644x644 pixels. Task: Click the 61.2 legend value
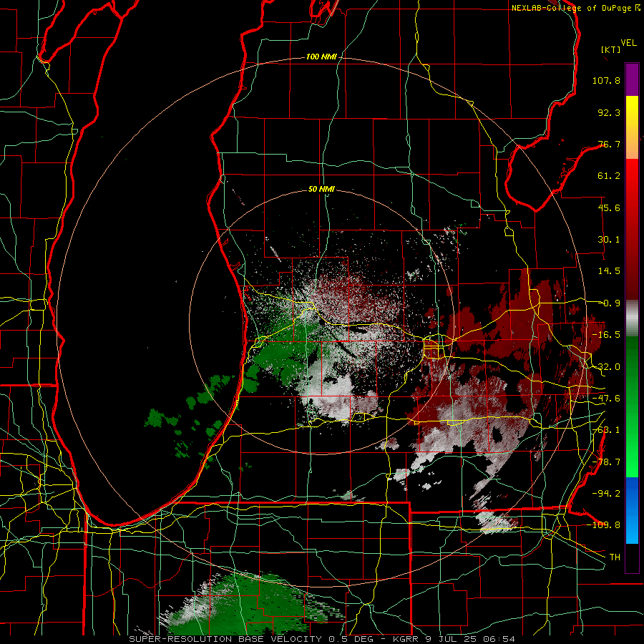[x=609, y=176]
